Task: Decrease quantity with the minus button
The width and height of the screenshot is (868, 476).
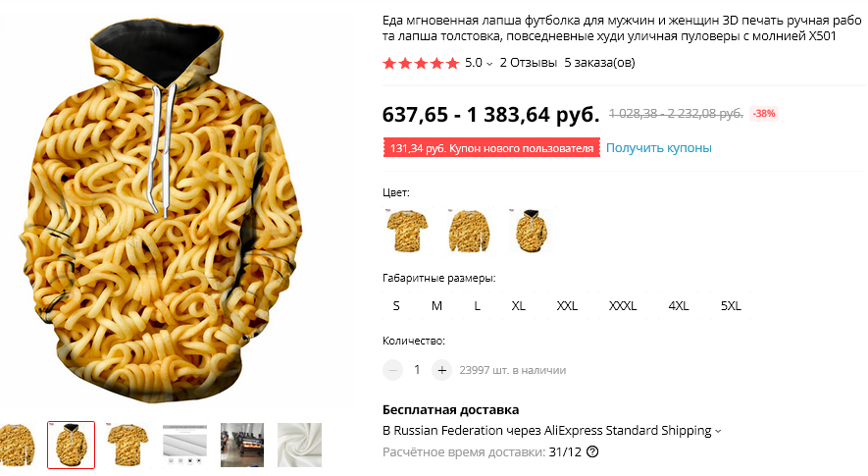Action: [x=392, y=370]
